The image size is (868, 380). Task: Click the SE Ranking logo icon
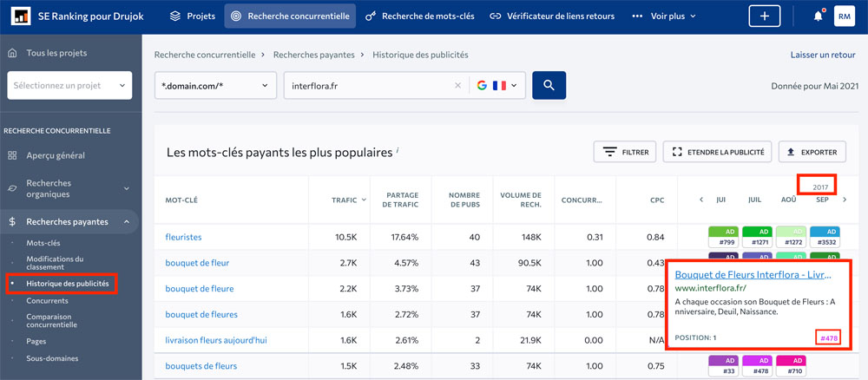(21, 16)
